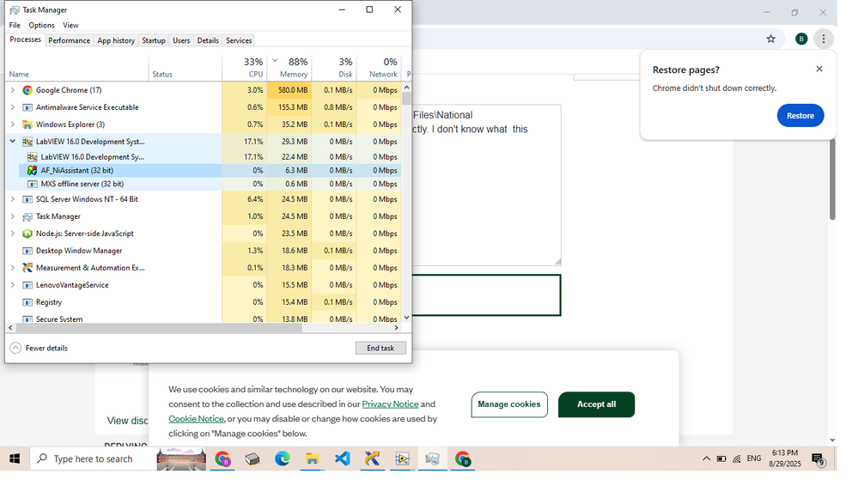Expand the Antimalware Service Executable group

coord(13,107)
